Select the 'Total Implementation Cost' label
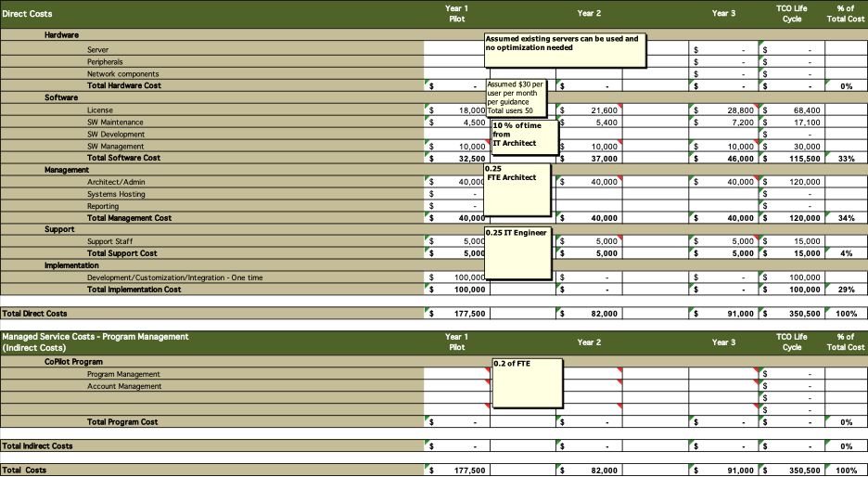This screenshot has height=477, width=868. click(134, 290)
